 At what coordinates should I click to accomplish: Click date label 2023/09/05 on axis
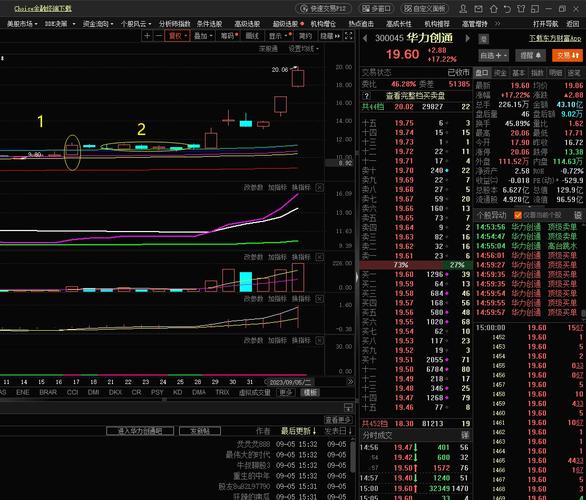coord(290,382)
